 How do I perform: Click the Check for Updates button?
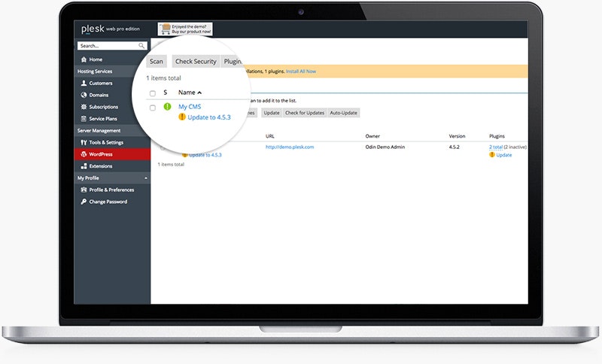coord(305,113)
